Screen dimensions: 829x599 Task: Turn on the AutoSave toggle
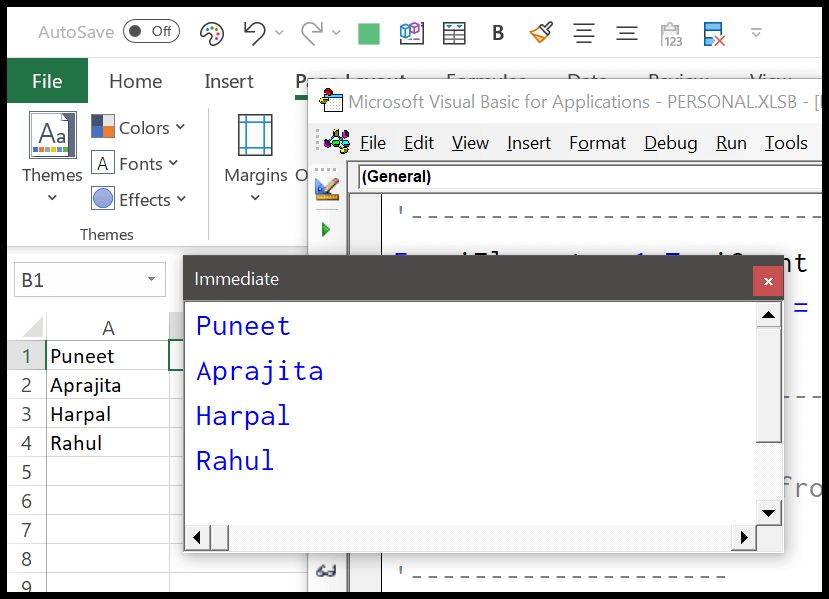click(x=150, y=31)
